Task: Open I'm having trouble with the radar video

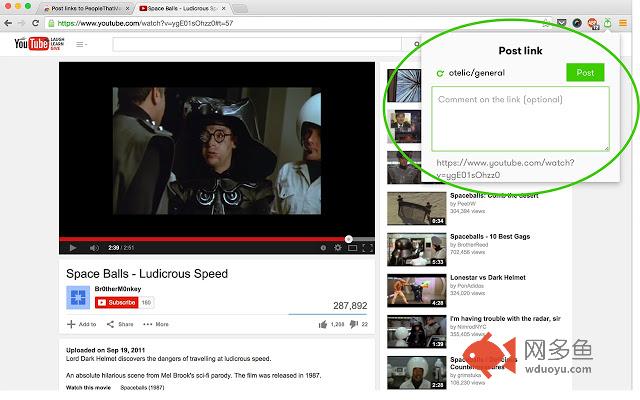Action: click(x=505, y=318)
